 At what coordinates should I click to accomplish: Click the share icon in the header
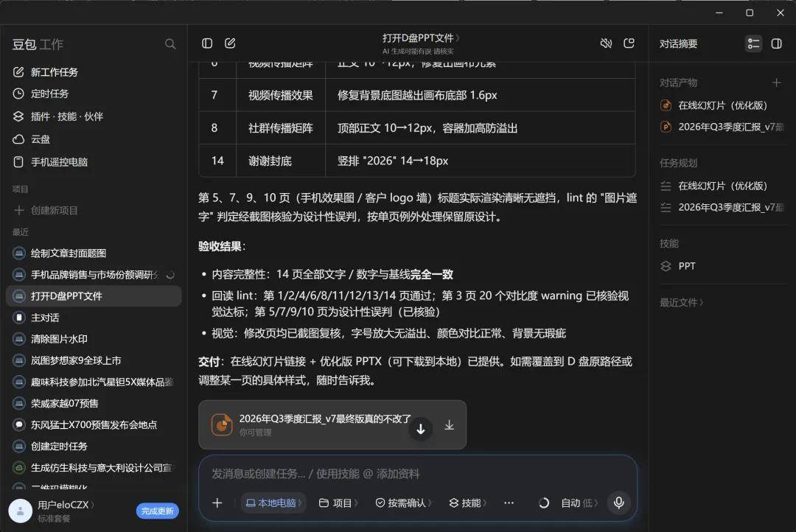pyautogui.click(x=629, y=43)
